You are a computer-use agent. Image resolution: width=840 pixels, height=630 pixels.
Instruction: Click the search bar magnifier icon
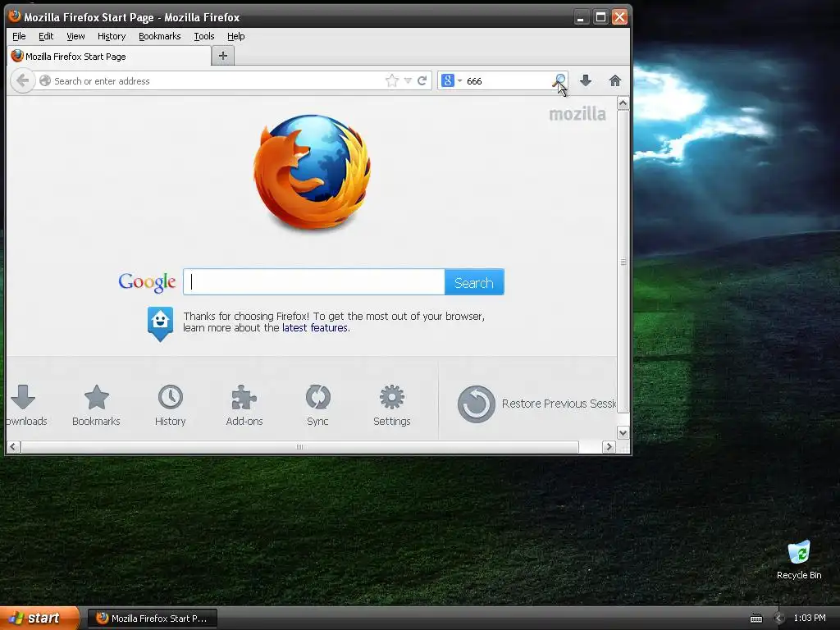[x=559, y=81]
